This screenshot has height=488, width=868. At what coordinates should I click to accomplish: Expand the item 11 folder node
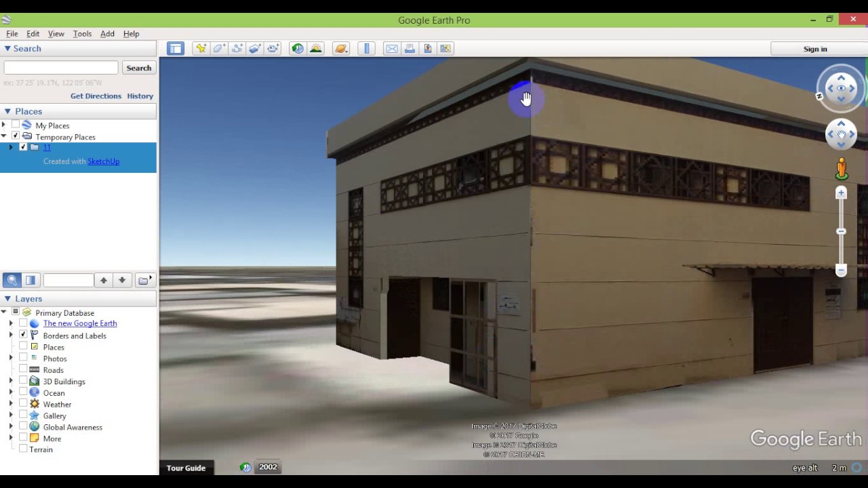[12, 147]
